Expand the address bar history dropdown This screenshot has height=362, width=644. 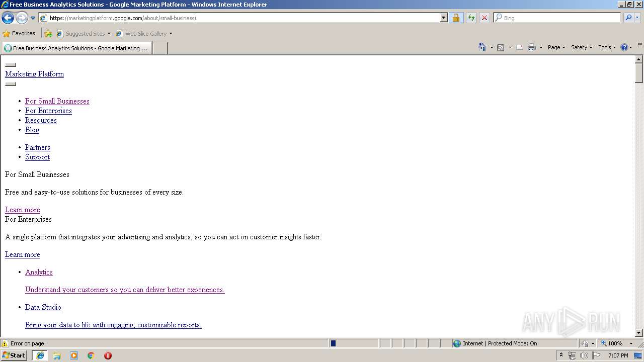443,18
